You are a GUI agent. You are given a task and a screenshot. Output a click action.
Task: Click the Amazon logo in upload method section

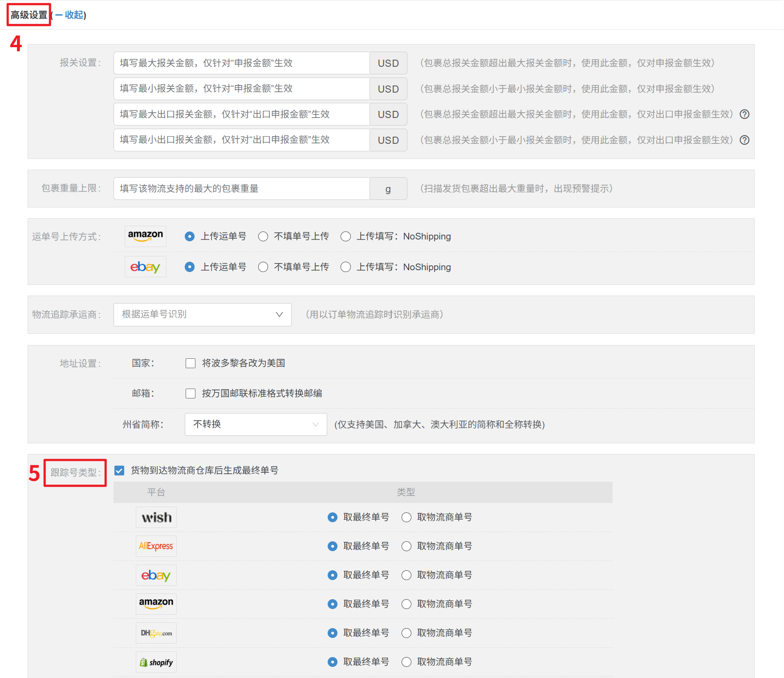click(x=145, y=236)
